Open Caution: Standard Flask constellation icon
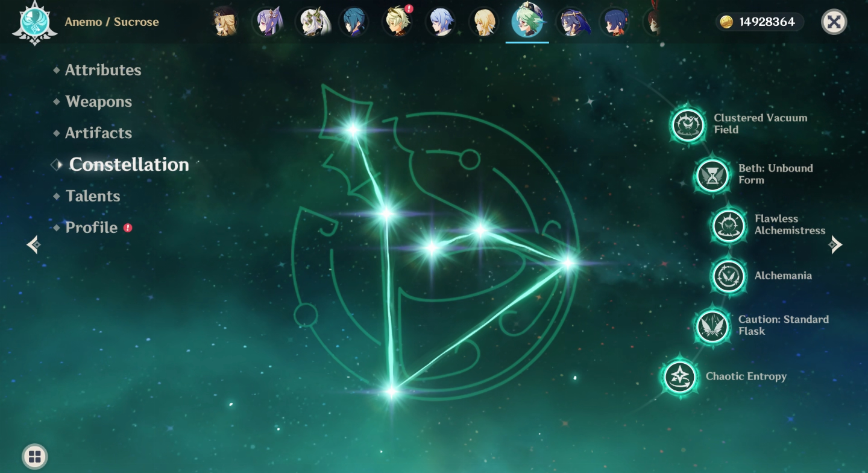868x473 pixels. click(x=712, y=326)
